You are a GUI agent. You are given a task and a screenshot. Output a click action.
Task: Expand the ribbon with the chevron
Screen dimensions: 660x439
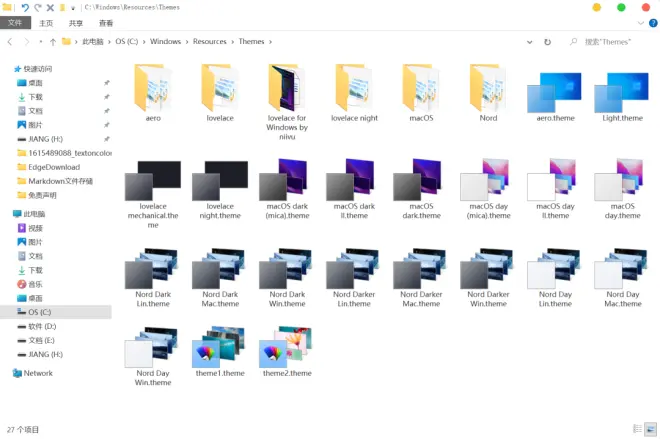(x=641, y=23)
